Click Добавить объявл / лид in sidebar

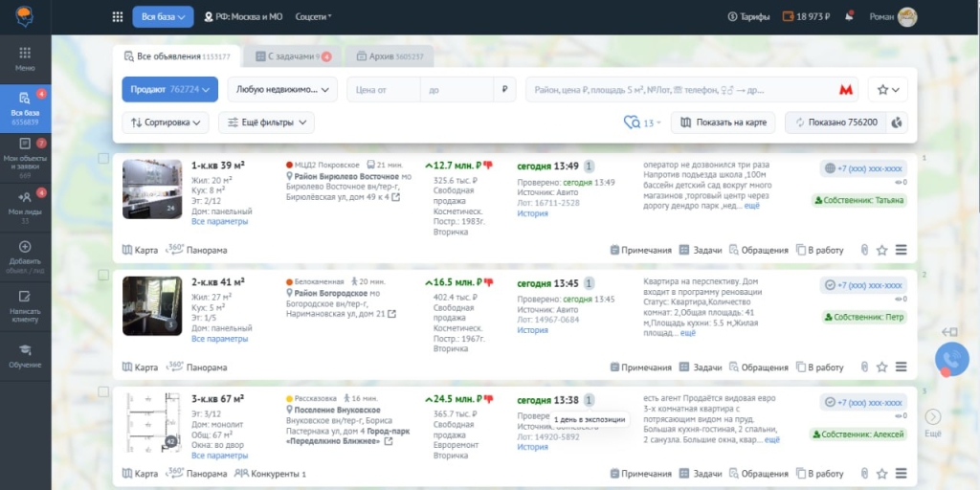click(x=25, y=256)
